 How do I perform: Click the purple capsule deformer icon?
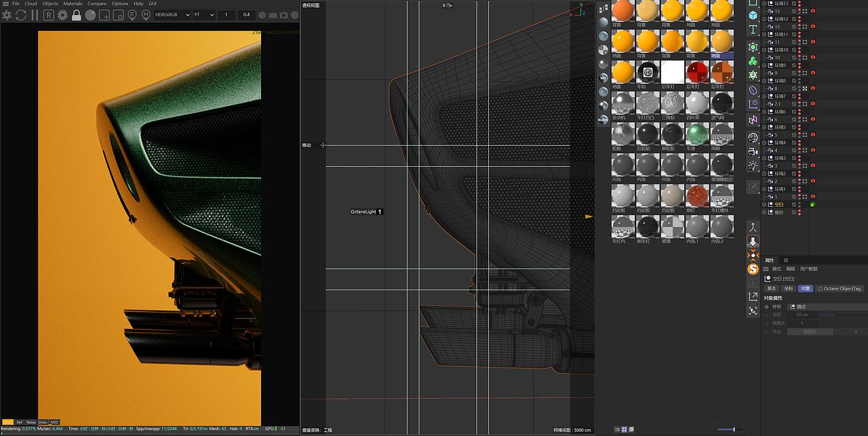point(753,90)
